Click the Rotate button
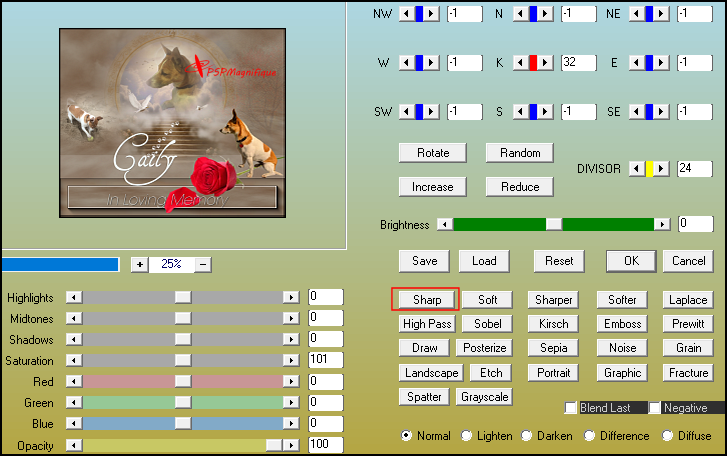This screenshot has width=727, height=456. (432, 153)
